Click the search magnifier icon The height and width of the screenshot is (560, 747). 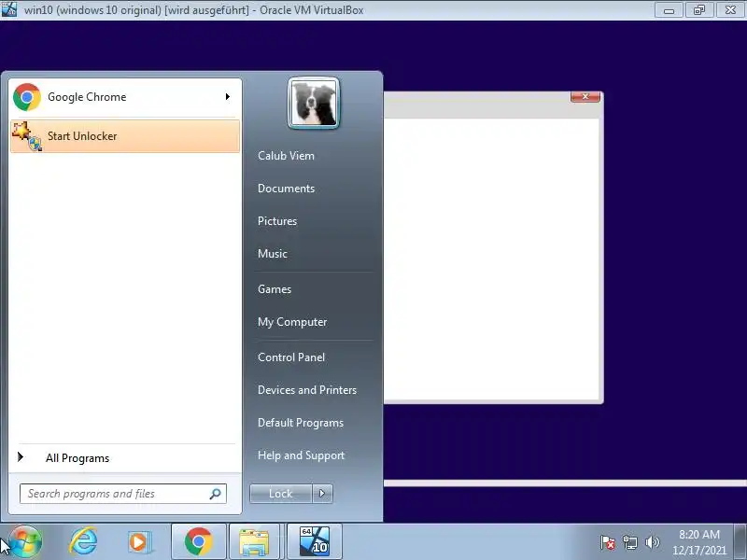[x=216, y=494]
